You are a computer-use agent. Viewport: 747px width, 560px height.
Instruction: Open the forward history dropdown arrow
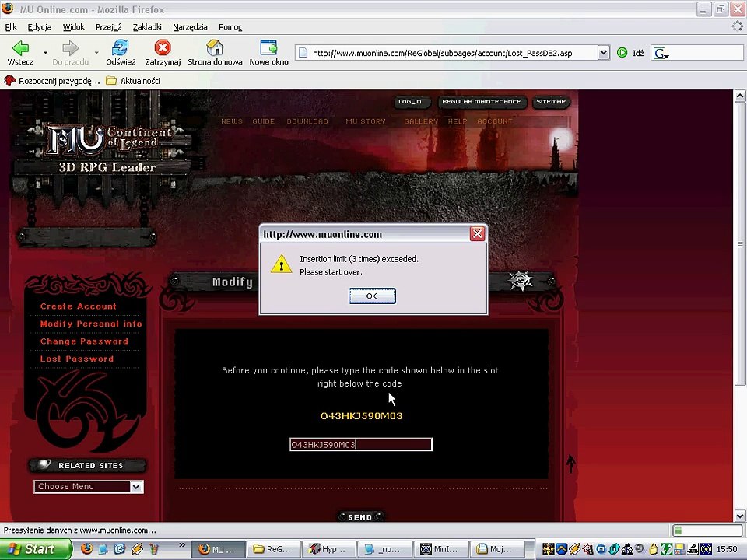point(96,52)
